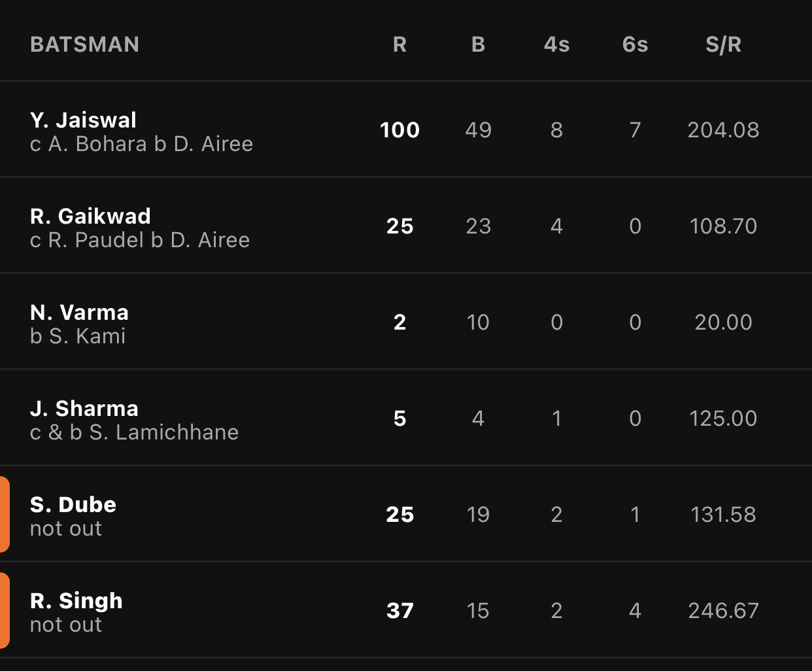Sort by the S/R column header

click(x=723, y=44)
